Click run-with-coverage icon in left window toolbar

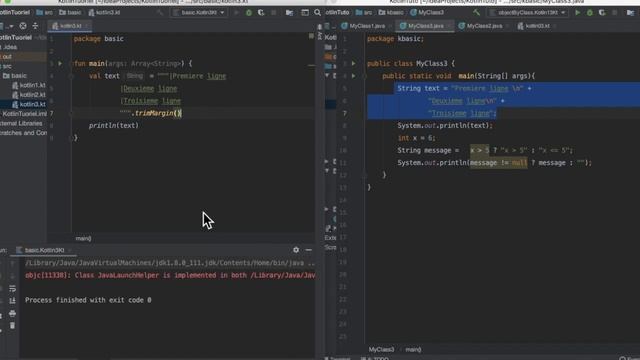(261, 13)
